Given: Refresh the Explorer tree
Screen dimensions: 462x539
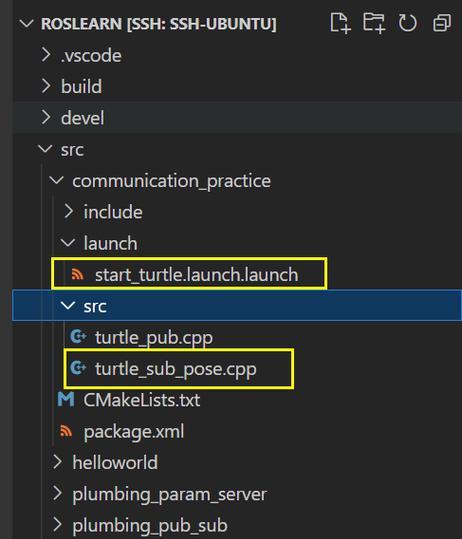Looking at the screenshot, I should (x=407, y=23).
